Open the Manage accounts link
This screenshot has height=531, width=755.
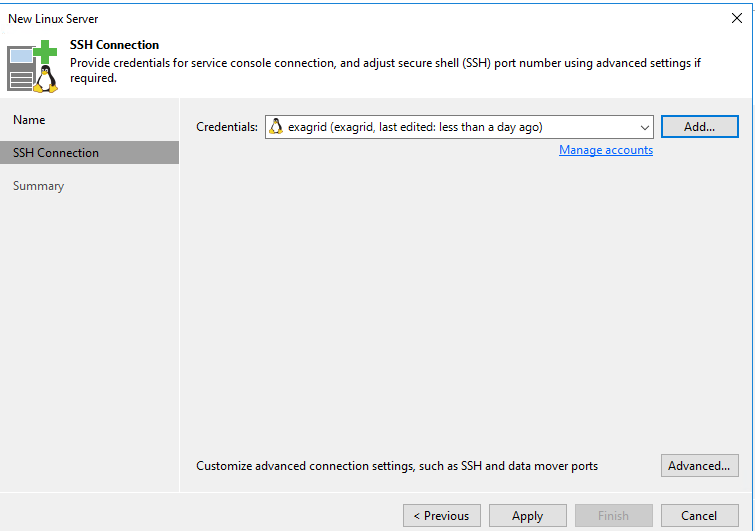coord(606,150)
